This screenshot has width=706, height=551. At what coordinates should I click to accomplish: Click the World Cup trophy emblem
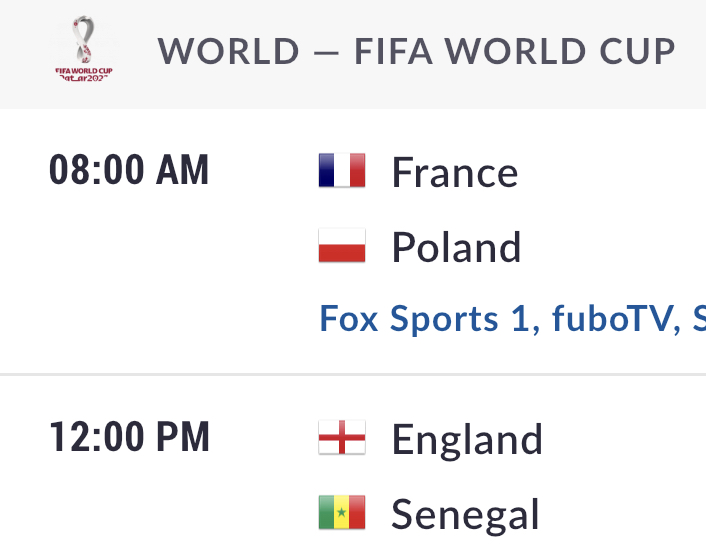tap(84, 40)
